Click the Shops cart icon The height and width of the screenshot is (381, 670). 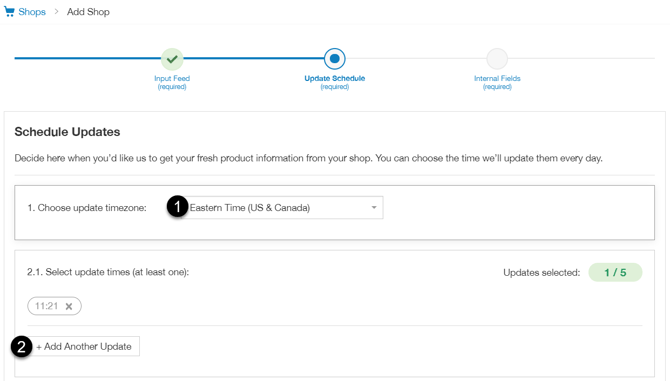(x=9, y=12)
